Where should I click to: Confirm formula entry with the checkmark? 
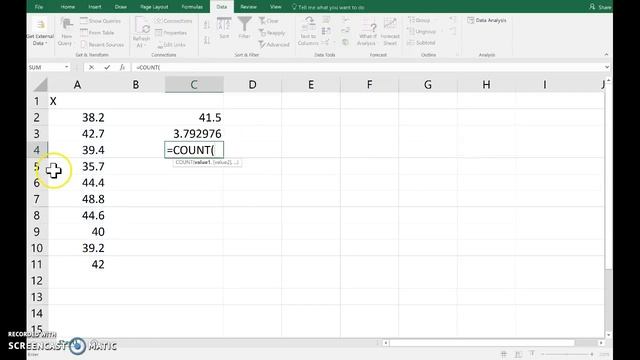(x=107, y=67)
